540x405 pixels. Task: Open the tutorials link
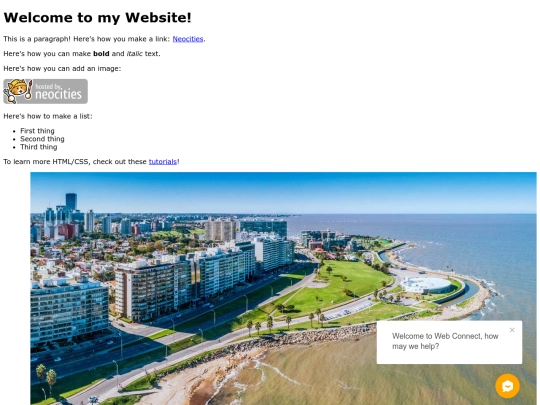click(x=163, y=162)
